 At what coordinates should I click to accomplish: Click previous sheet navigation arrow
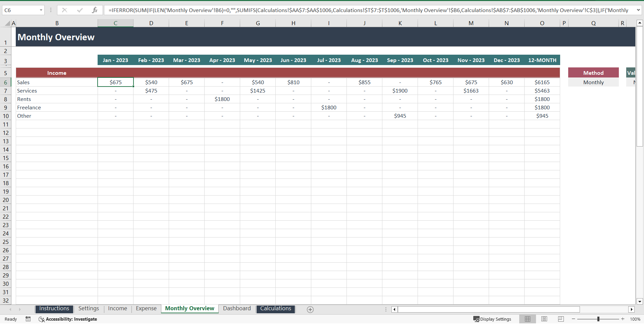click(10, 309)
